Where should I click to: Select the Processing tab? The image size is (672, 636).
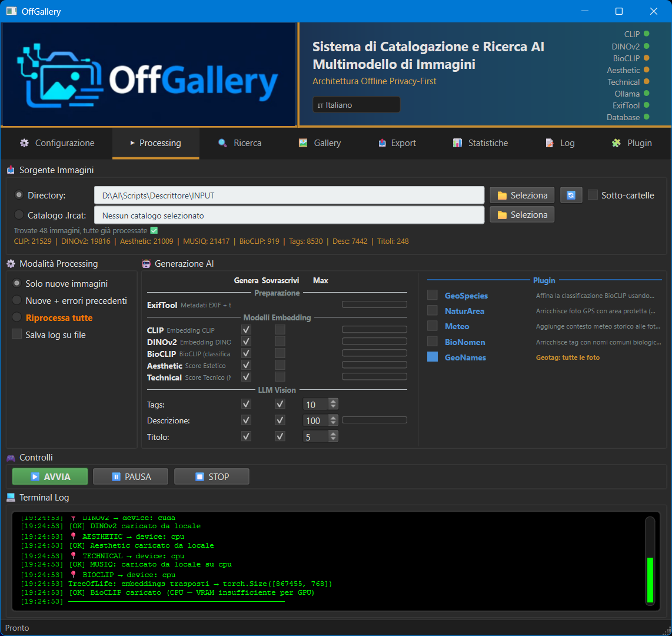coord(155,143)
